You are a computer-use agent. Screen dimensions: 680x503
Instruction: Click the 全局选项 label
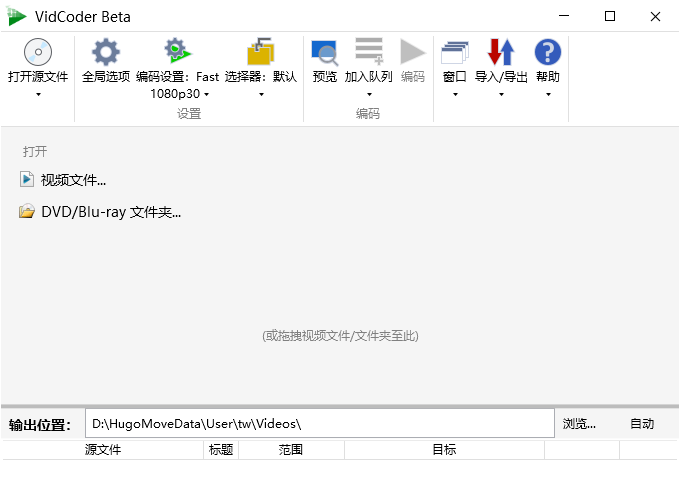(x=106, y=77)
